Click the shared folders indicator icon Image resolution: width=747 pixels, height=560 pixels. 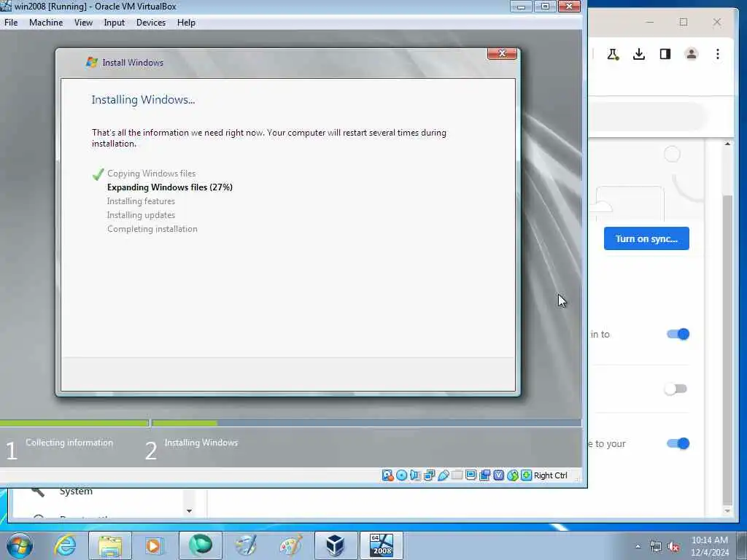(x=457, y=475)
